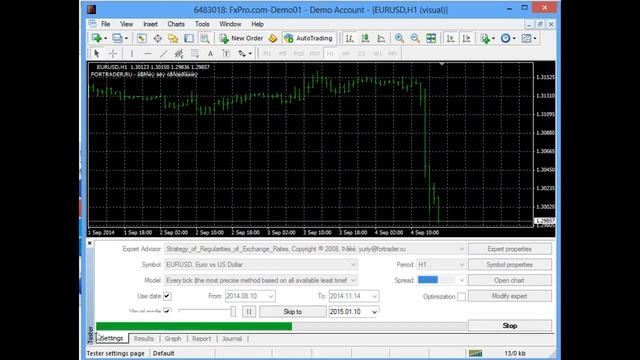
Task: Stop the running test
Action: (509, 326)
